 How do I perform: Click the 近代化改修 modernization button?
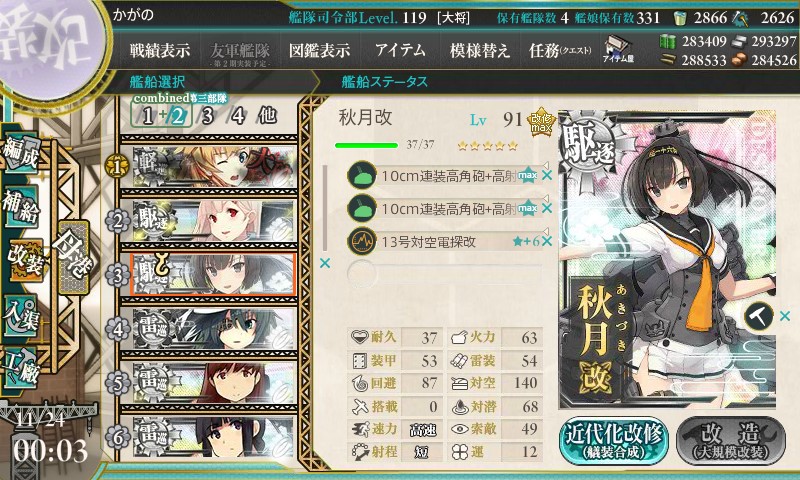point(614,441)
